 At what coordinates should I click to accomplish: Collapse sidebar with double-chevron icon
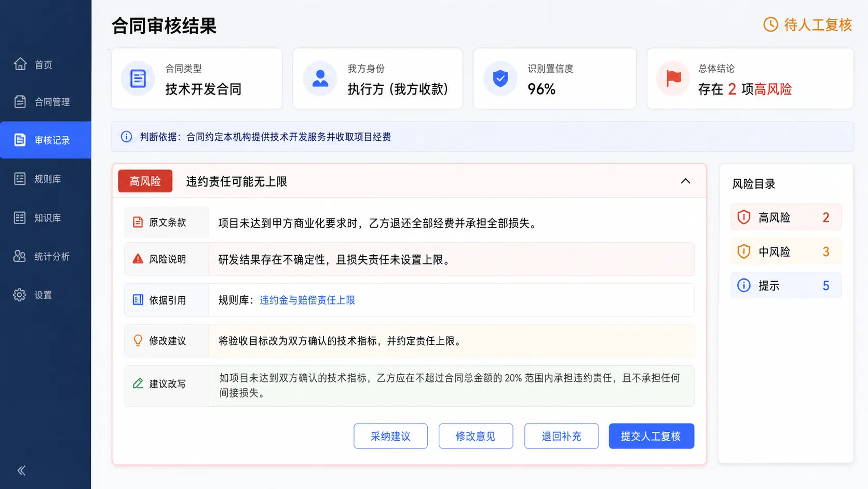point(21,470)
